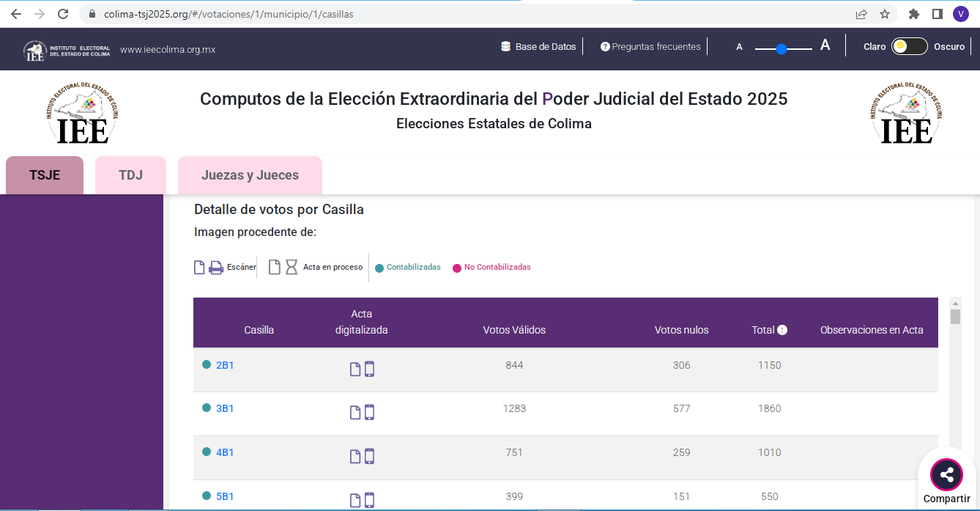Click the font size slider

click(783, 49)
